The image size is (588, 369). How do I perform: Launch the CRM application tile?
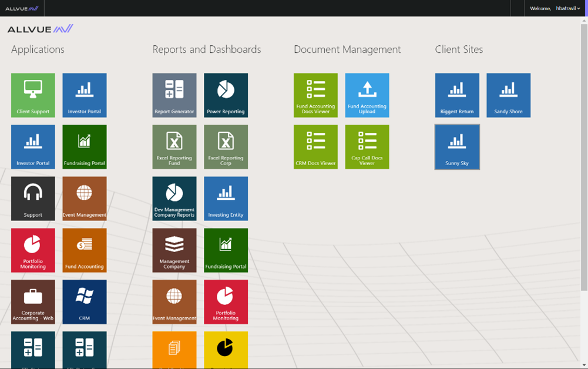coord(85,302)
